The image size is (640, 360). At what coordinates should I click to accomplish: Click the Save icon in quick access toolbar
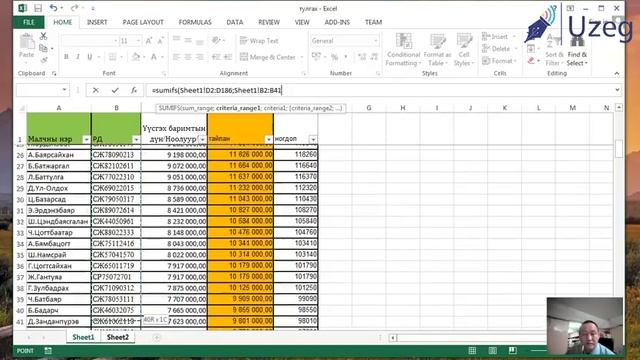point(38,8)
